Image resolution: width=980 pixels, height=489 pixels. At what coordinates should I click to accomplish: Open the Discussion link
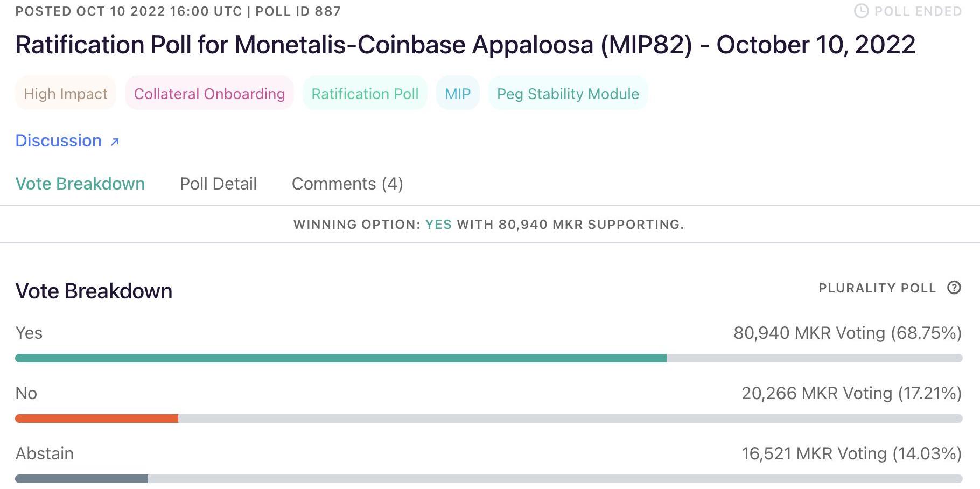click(59, 141)
